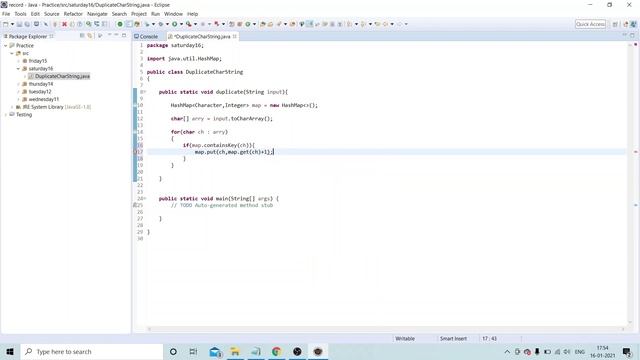640x360 pixels.
Task: Click the Save All toolbar icon
Action: (x=27, y=24)
